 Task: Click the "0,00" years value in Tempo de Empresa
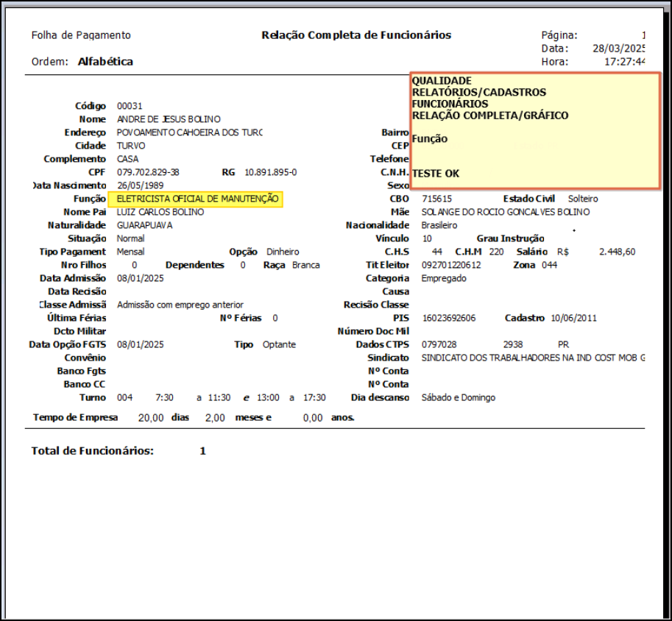pyautogui.click(x=313, y=418)
